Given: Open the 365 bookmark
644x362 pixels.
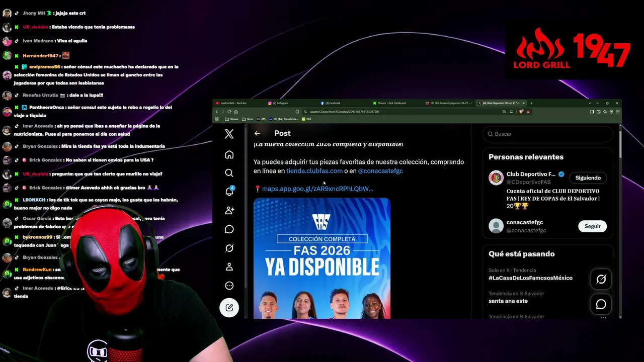Looking at the screenshot, I should 261,119.
